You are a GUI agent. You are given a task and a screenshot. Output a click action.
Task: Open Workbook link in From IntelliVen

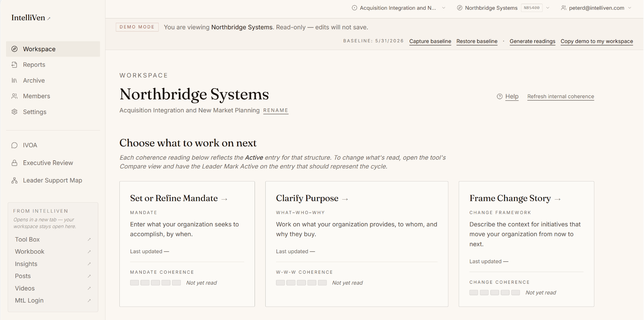click(x=53, y=252)
